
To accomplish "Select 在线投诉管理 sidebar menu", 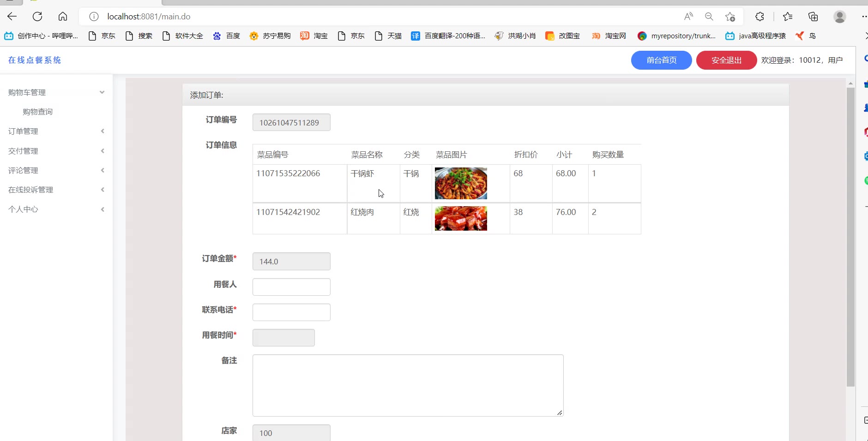I will tap(31, 190).
